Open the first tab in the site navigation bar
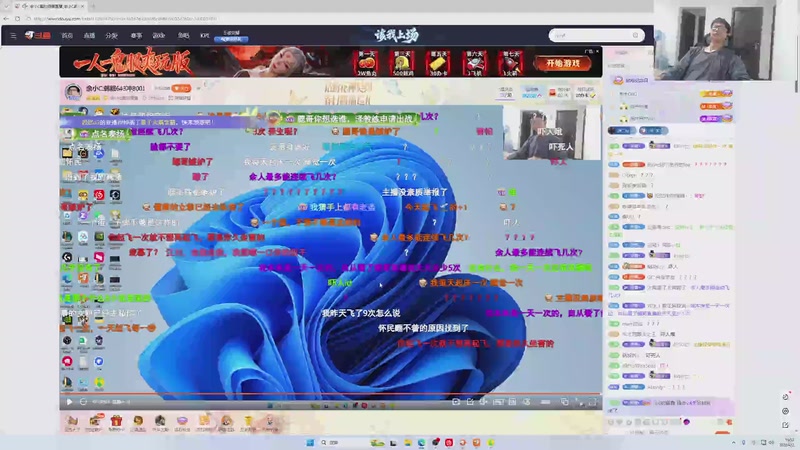The height and width of the screenshot is (450, 800). coord(67,35)
